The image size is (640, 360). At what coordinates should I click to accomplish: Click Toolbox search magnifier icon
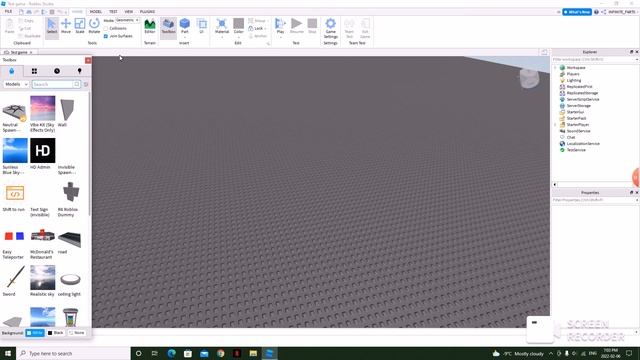point(76,84)
